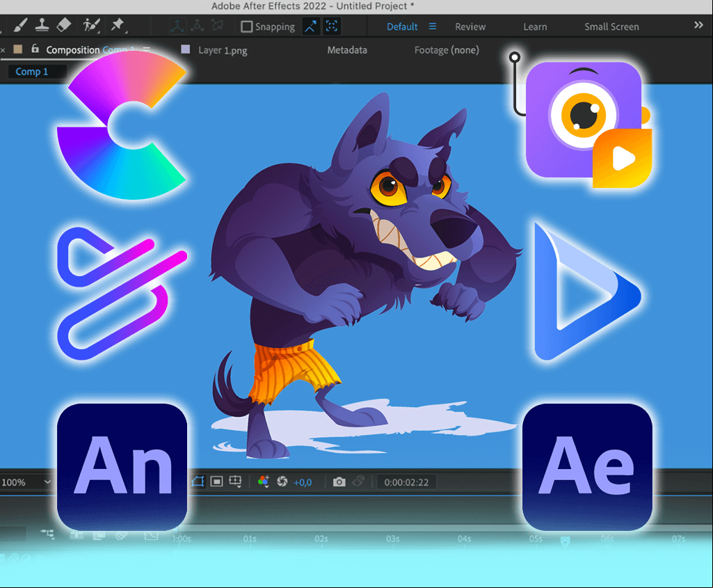Open the Default workspace menu
The height and width of the screenshot is (588, 713).
[433, 27]
